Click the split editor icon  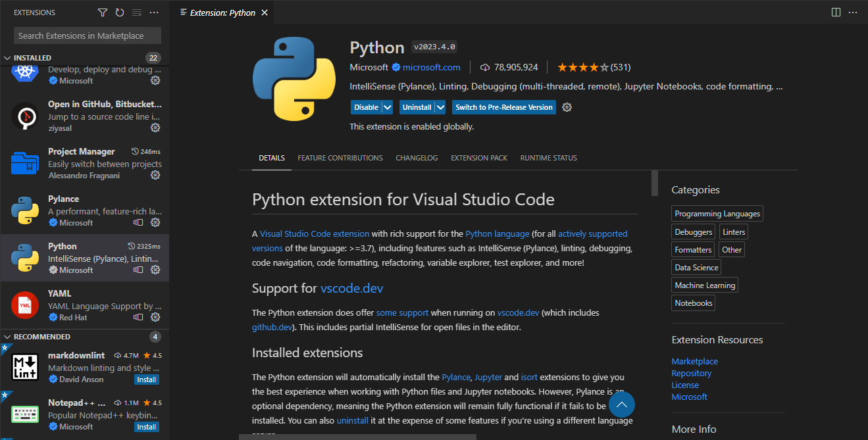point(836,12)
